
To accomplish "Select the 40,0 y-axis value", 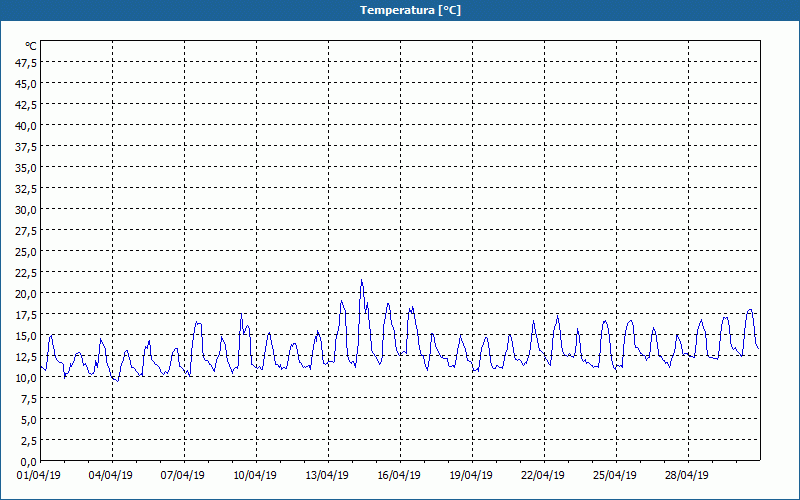I will click(27, 126).
